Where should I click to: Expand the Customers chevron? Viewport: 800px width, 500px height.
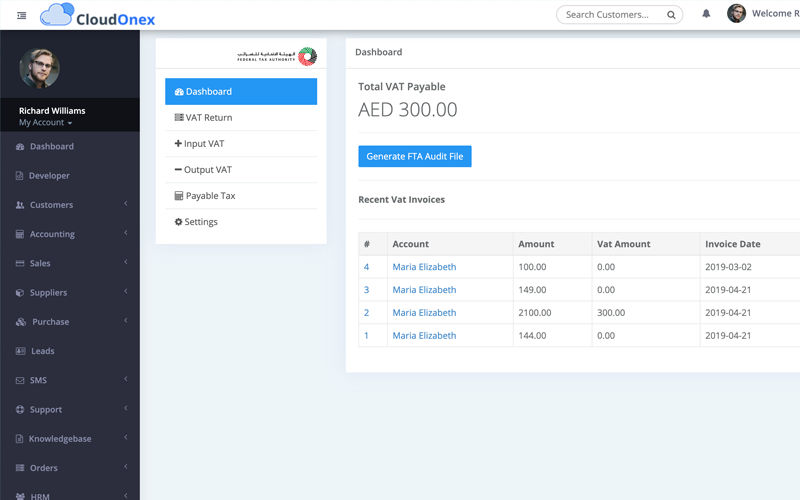click(126, 204)
